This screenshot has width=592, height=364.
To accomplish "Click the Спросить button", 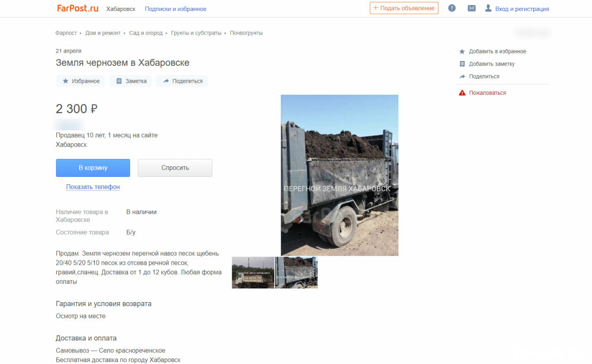I will (175, 168).
